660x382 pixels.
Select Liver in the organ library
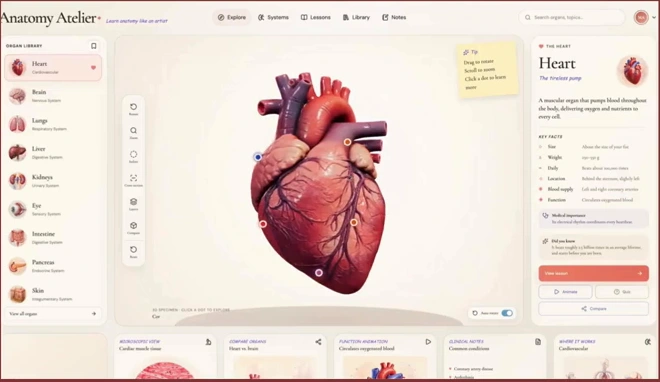point(53,152)
